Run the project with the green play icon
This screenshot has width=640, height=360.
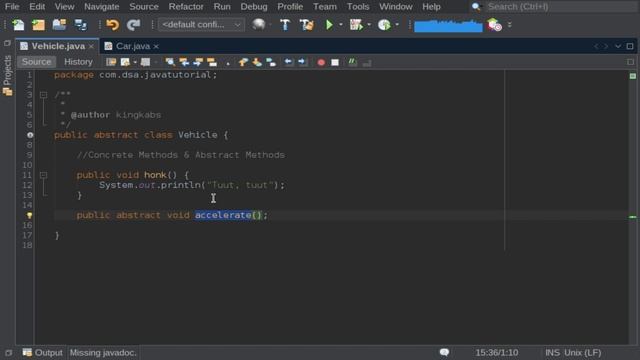pos(329,25)
